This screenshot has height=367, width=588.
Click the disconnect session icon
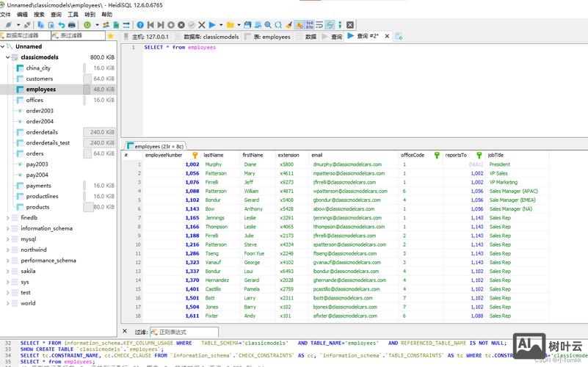tap(27, 25)
